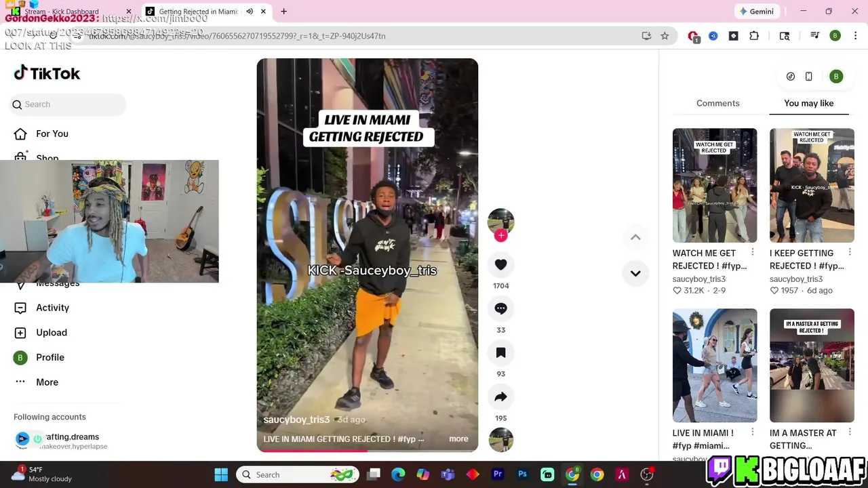Open the saucyboy_tris3 avatar beside the video

click(500, 222)
